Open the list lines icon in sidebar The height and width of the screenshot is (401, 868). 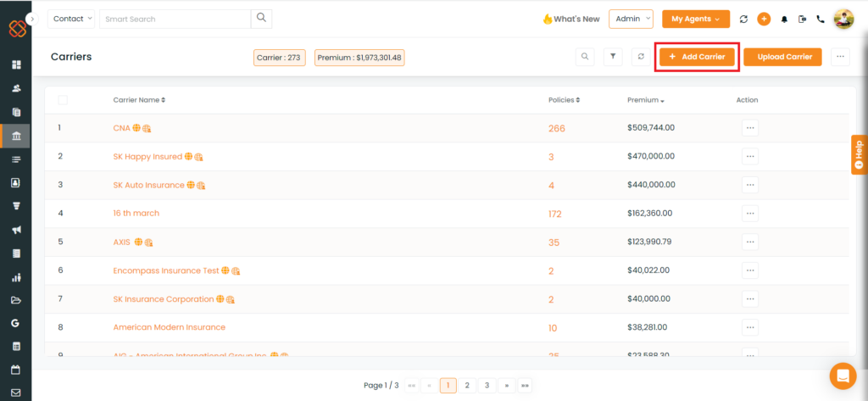click(16, 159)
